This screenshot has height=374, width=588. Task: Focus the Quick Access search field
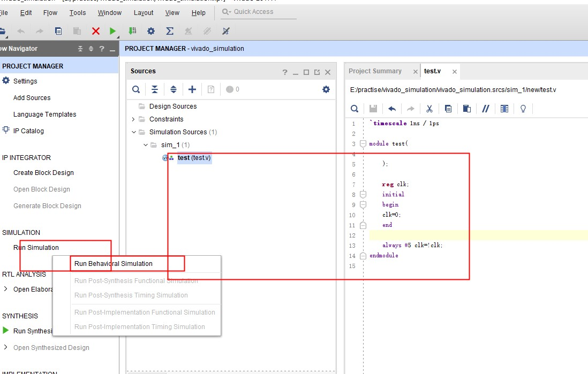(259, 12)
